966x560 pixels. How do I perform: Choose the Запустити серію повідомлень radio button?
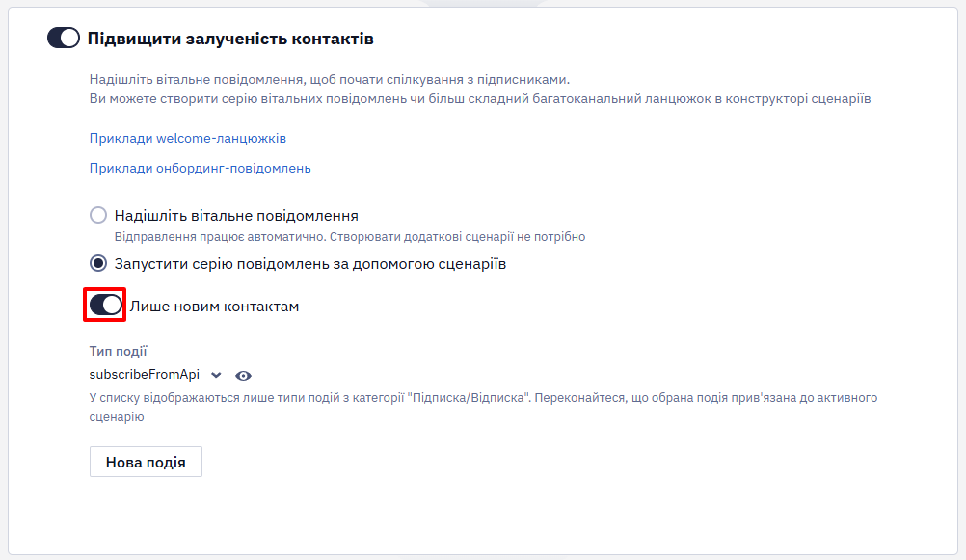[x=98, y=264]
